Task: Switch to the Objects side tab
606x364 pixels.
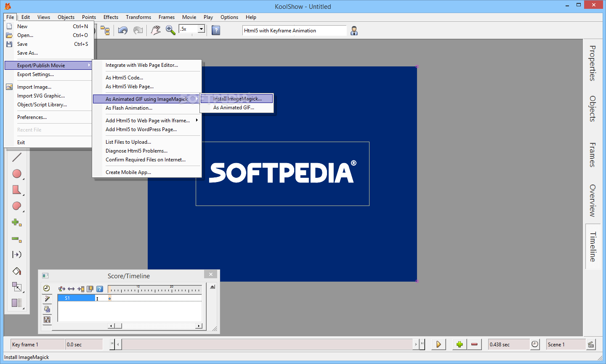Action: click(x=593, y=109)
